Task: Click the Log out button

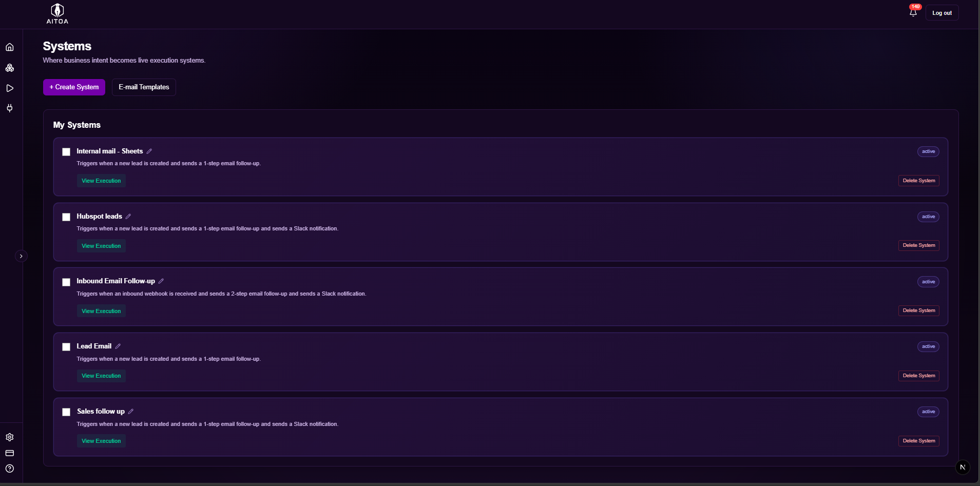Action: (x=941, y=13)
